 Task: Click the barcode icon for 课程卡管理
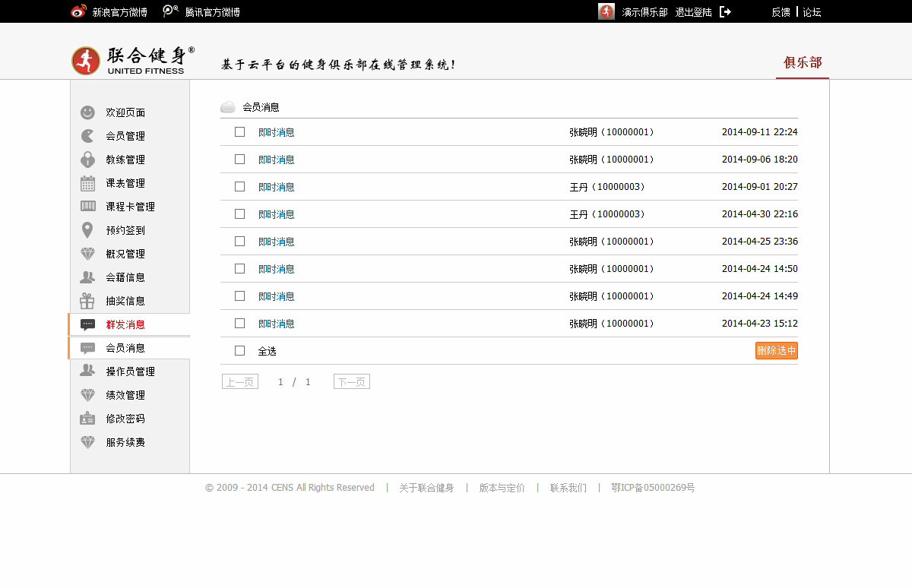(x=88, y=207)
